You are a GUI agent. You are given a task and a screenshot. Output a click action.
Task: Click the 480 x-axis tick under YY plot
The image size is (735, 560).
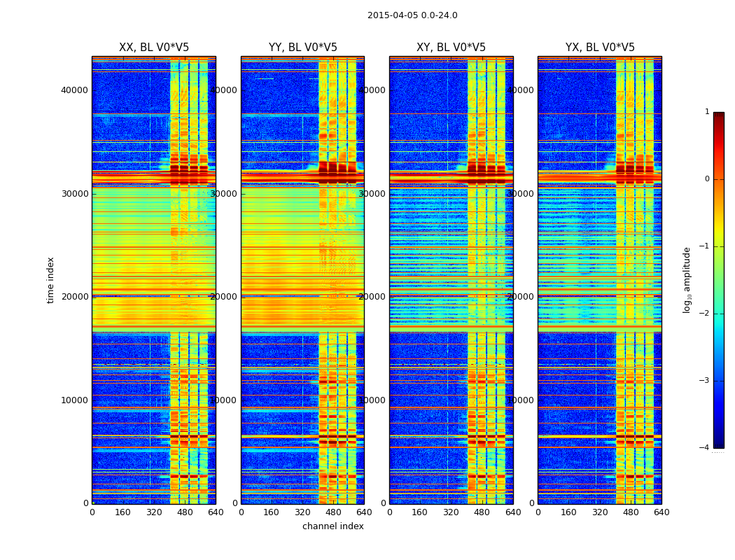click(x=333, y=512)
